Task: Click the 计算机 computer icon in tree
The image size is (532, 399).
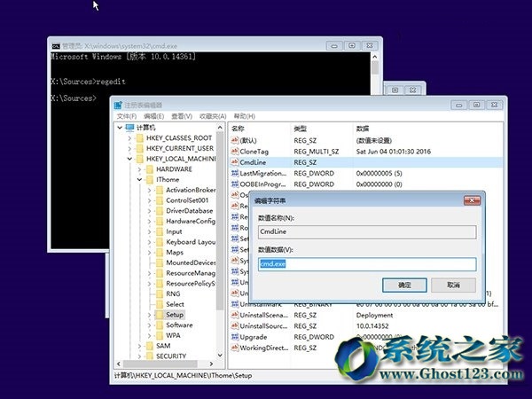Action: click(129, 127)
